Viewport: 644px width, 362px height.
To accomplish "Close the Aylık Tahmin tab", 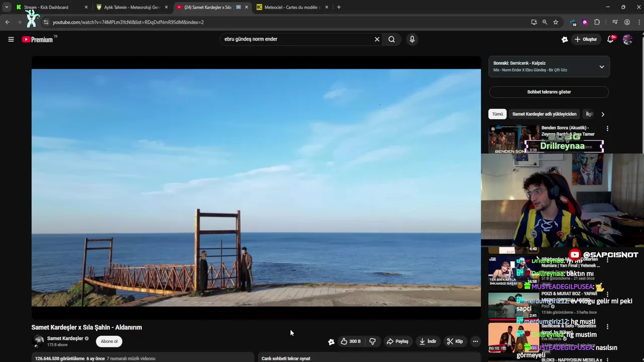I will [x=166, y=7].
